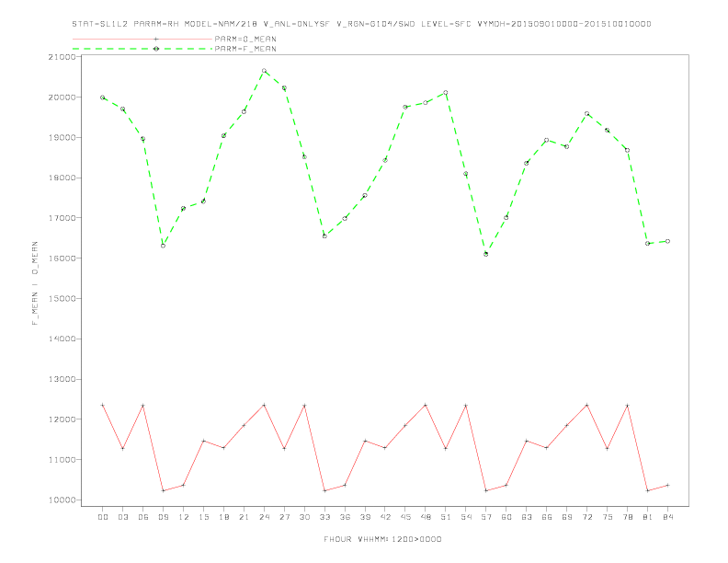
Task: Click the 84 forecast hour x-axis label
Action: [x=667, y=517]
